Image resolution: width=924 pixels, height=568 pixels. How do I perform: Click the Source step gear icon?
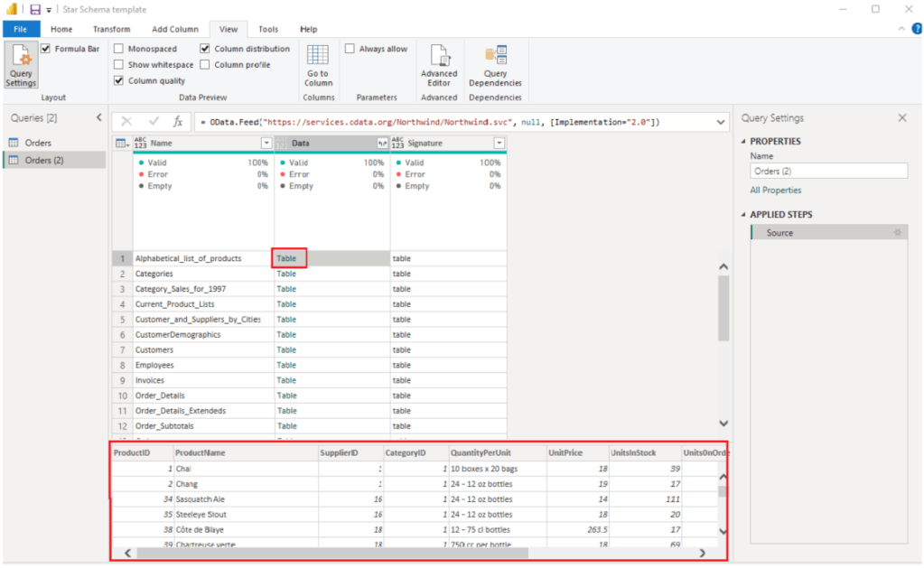pyautogui.click(x=897, y=233)
